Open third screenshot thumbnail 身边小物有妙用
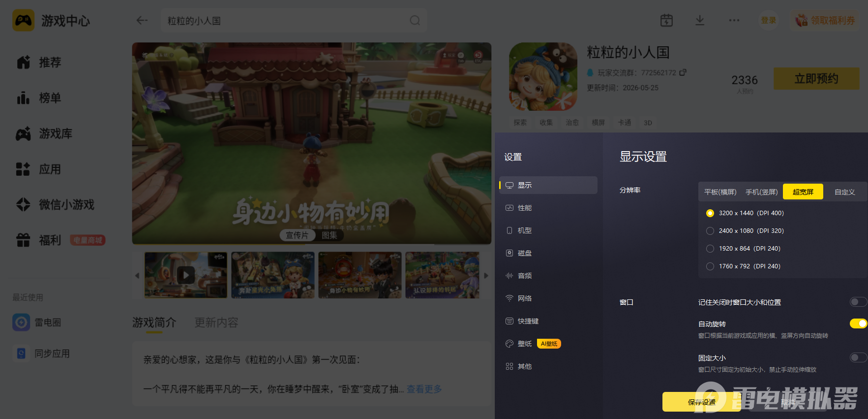 360,275
